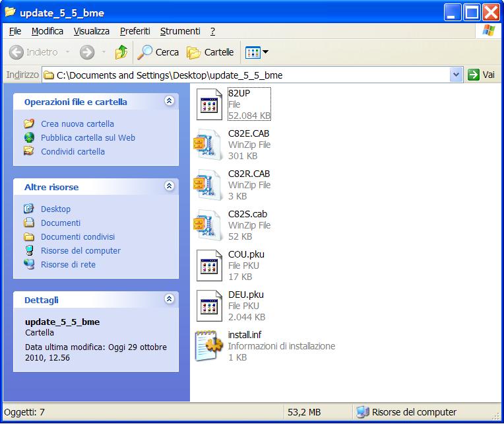The image size is (504, 424).
Task: Click the Crea nuova cartella link
Action: click(x=77, y=124)
